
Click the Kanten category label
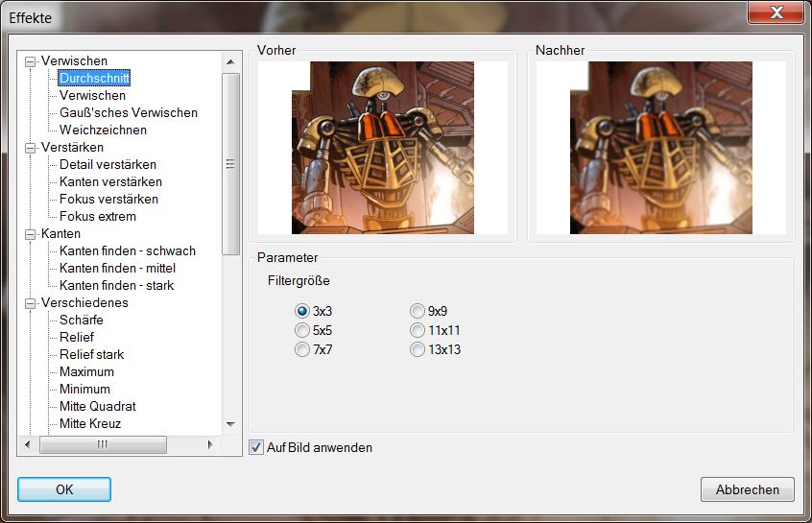coord(60,233)
